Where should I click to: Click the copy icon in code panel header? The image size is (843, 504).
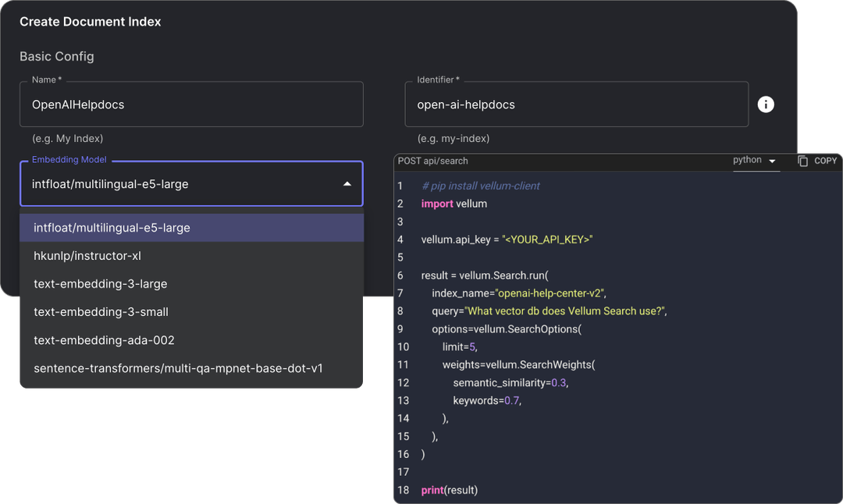(804, 161)
